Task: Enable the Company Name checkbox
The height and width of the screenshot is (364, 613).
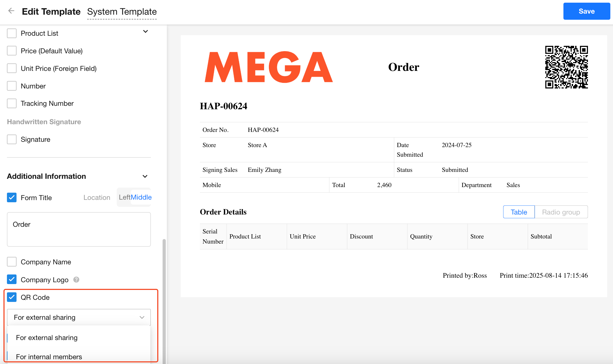Action: click(12, 262)
